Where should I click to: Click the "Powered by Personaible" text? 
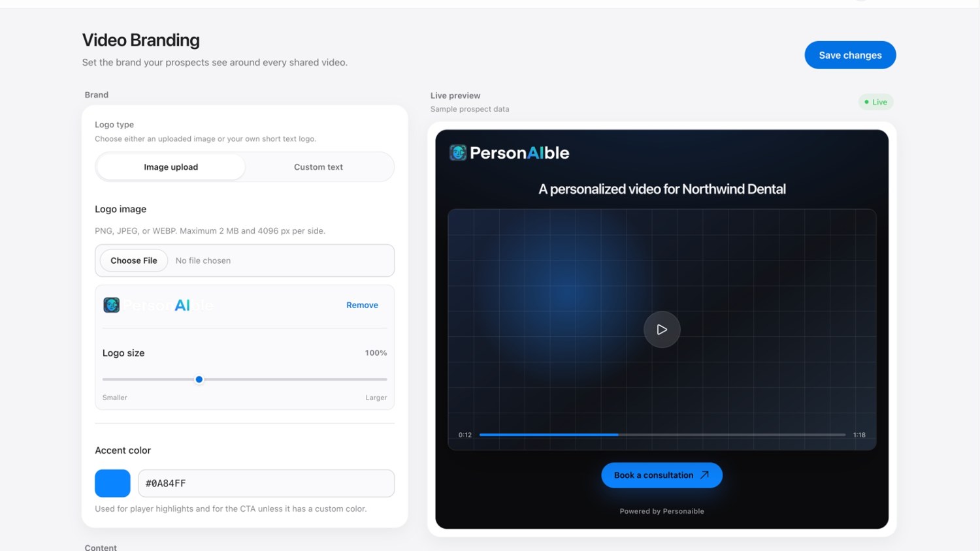[x=662, y=511]
